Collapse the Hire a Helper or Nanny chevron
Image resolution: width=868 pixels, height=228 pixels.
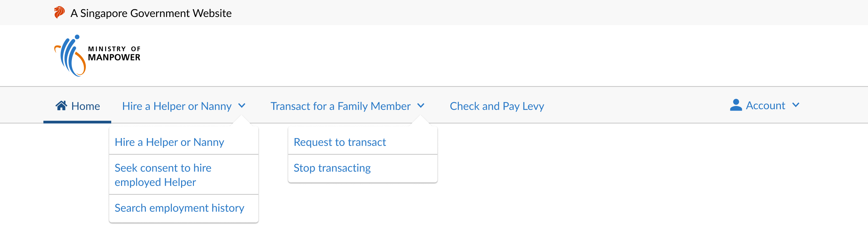click(242, 106)
